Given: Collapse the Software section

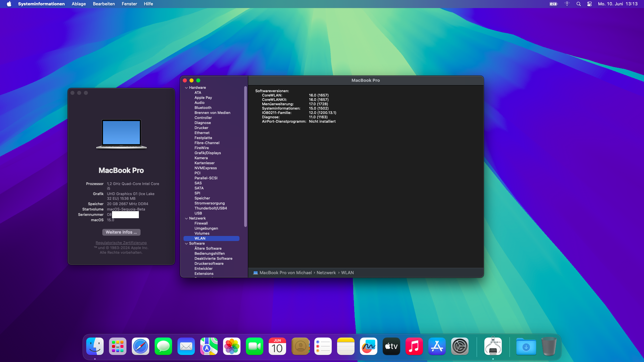Looking at the screenshot, I should click(186, 244).
